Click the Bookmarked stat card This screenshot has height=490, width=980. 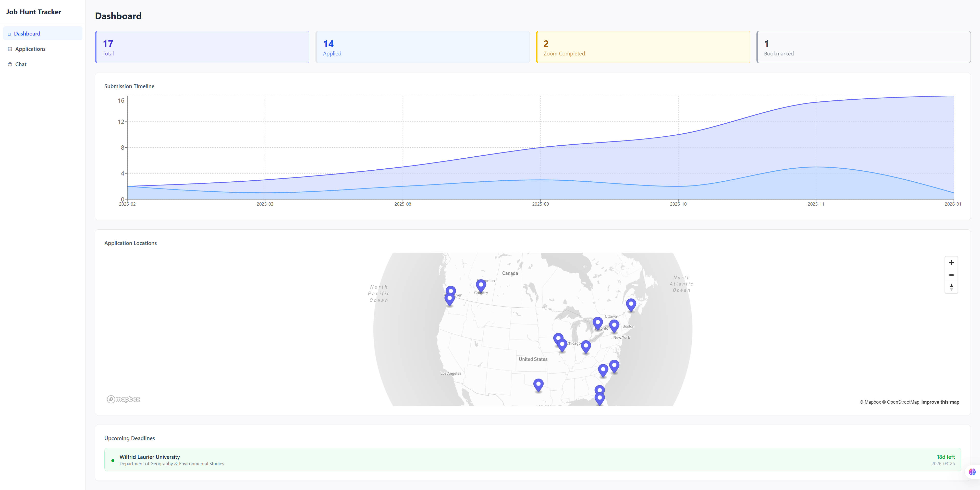pyautogui.click(x=863, y=47)
